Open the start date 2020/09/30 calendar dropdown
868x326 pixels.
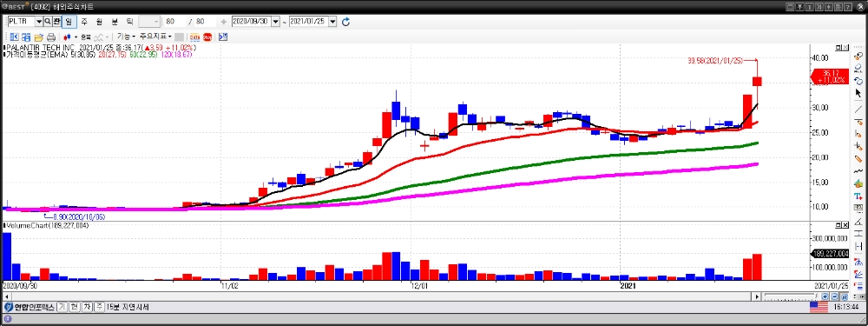(276, 22)
